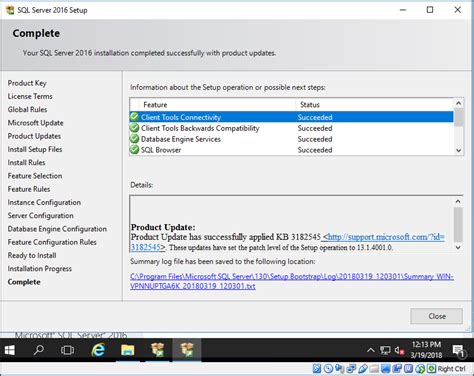Launch Internet Explorer from the taskbar
Viewport: 474px width, 376px height.
98,350
